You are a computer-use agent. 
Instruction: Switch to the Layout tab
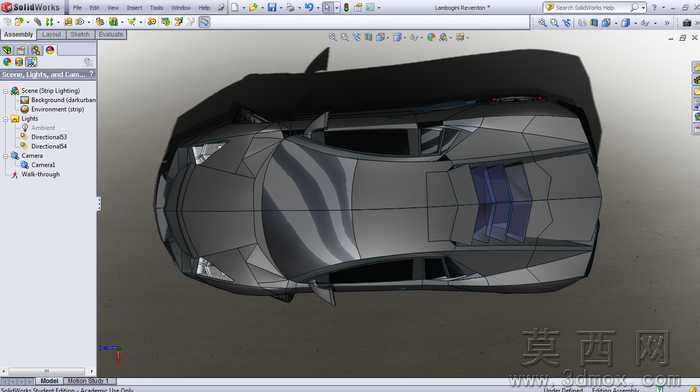tap(51, 34)
